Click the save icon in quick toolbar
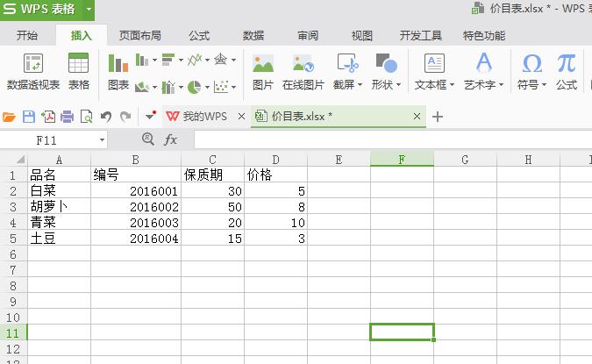The height and width of the screenshot is (364, 592). click(29, 117)
